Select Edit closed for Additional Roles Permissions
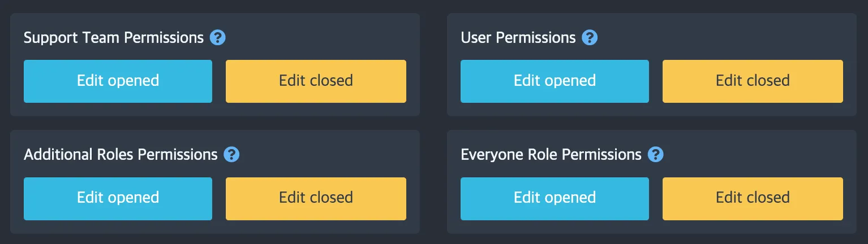 (x=316, y=199)
